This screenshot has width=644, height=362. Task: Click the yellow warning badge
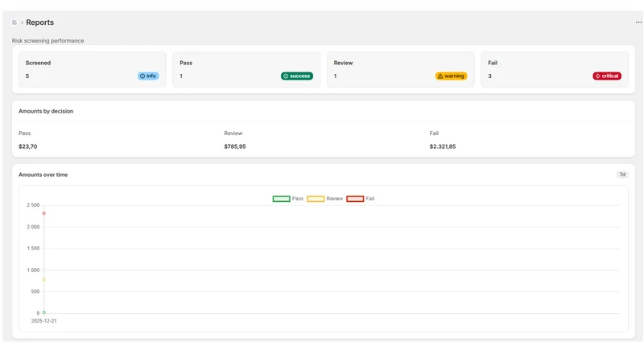point(451,76)
